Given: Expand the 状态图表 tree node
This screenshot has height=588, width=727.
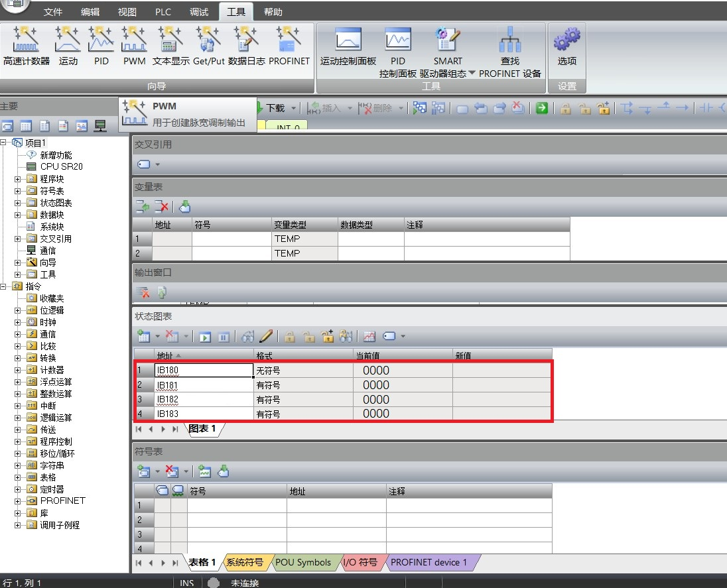Looking at the screenshot, I should pos(17,203).
